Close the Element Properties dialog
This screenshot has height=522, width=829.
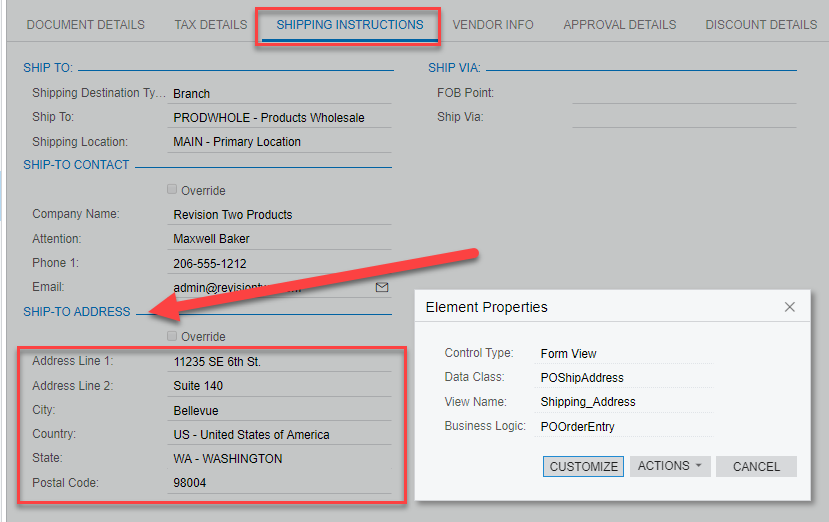pos(790,307)
